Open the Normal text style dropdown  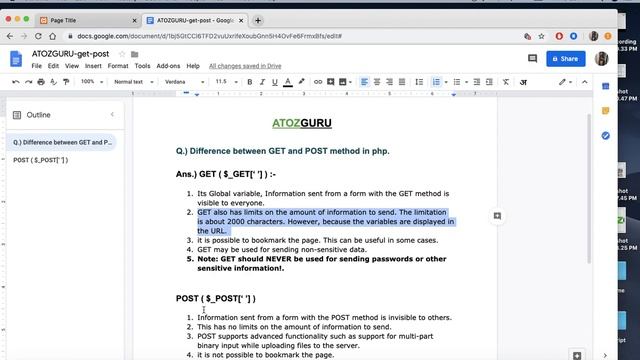[133, 82]
